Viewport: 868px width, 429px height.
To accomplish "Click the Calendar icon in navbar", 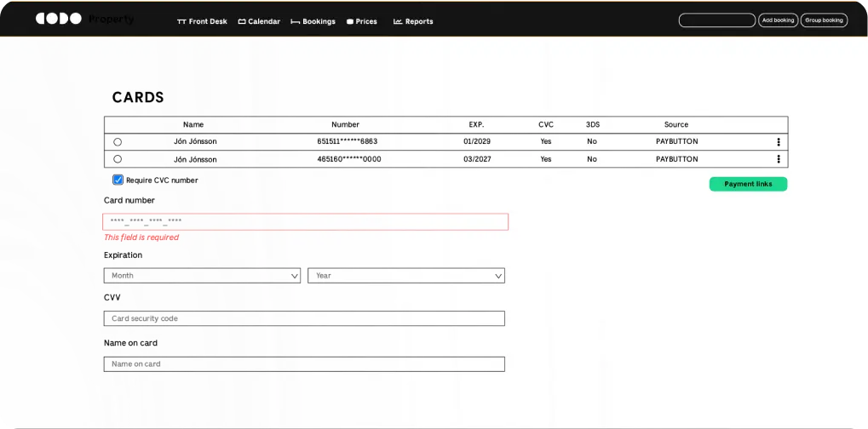I will [x=242, y=22].
